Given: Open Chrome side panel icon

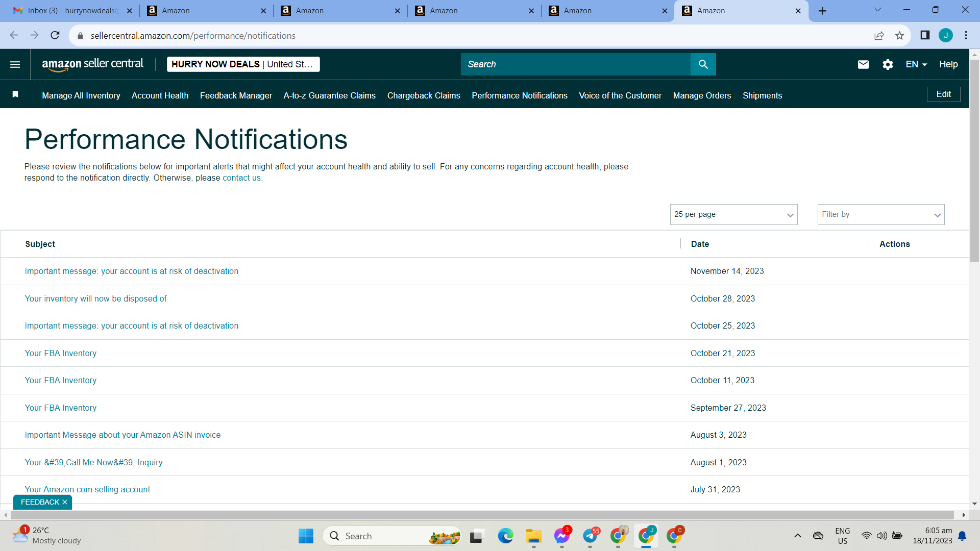Looking at the screenshot, I should click(925, 35).
